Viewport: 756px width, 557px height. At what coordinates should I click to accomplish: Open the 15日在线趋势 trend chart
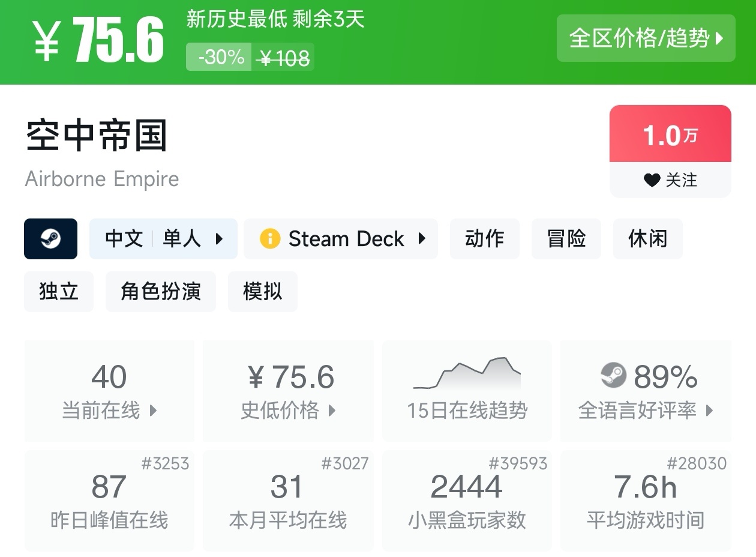[x=467, y=390]
